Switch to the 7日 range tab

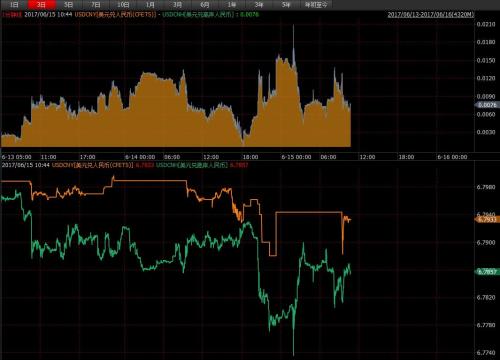click(96, 5)
